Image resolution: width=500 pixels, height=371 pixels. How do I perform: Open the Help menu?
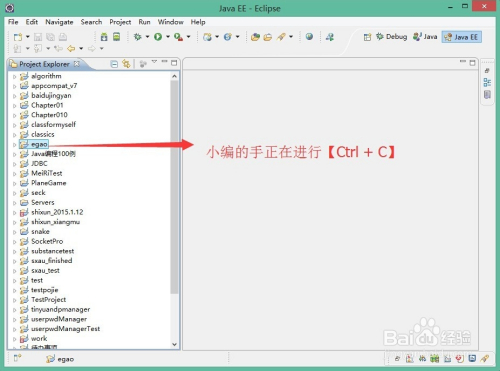click(198, 22)
